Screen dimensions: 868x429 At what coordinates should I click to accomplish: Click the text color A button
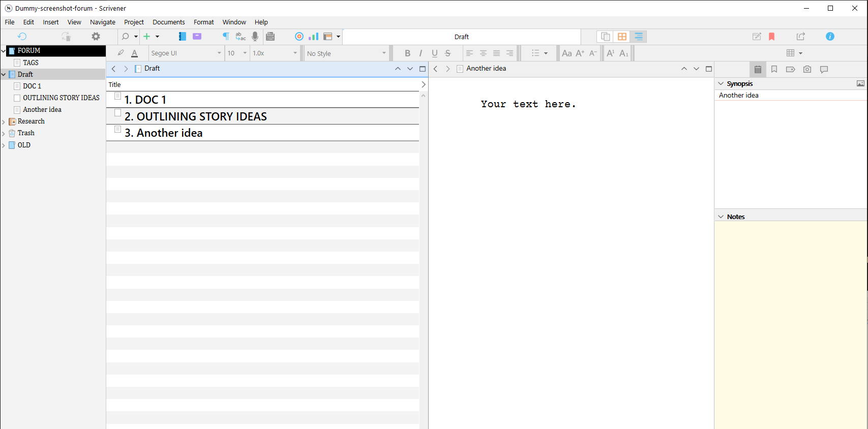pos(134,53)
